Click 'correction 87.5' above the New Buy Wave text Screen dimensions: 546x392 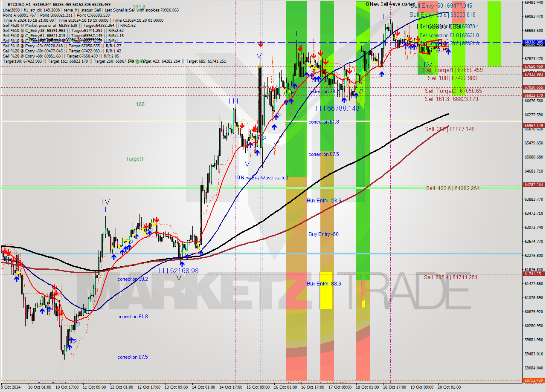[324, 154]
